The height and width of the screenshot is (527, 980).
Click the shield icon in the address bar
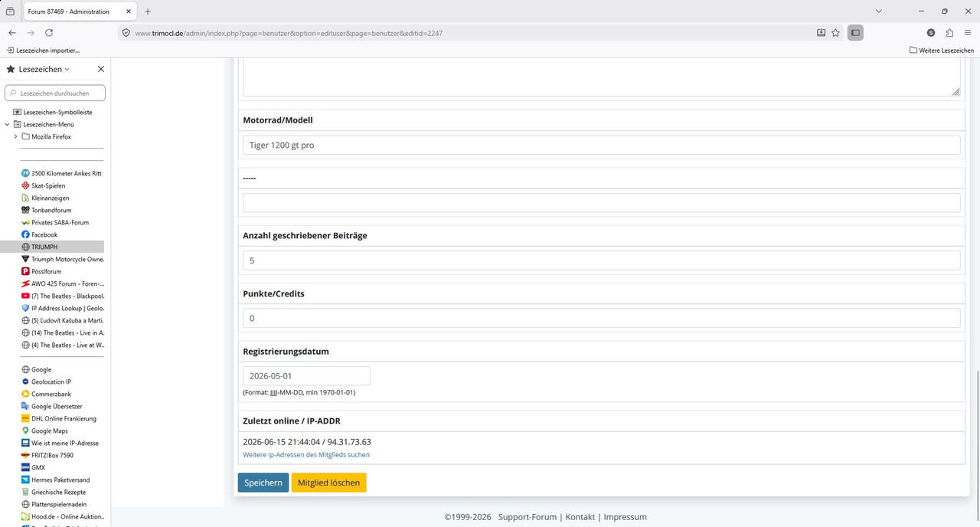click(x=126, y=33)
